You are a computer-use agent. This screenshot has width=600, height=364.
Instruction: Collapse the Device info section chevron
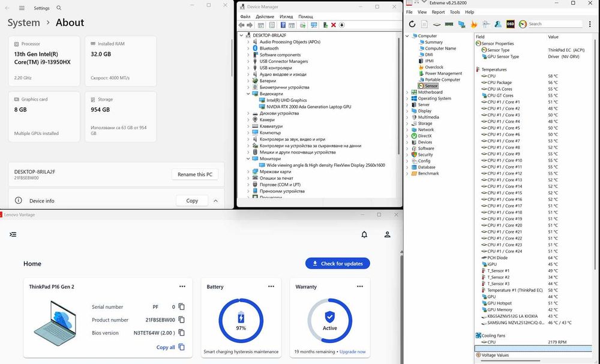point(215,201)
